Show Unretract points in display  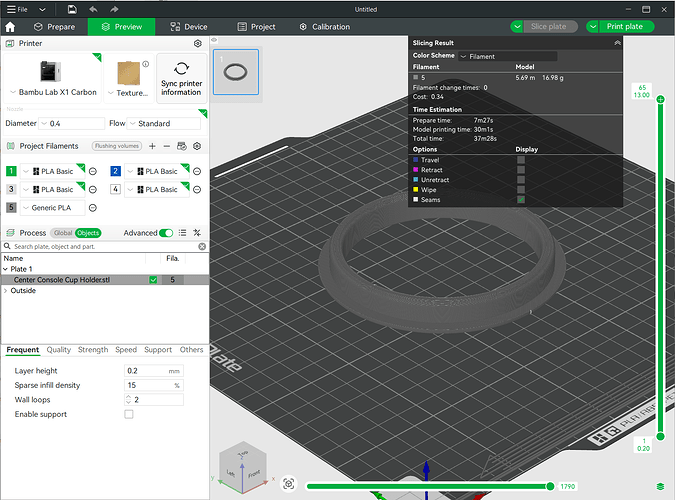521,180
